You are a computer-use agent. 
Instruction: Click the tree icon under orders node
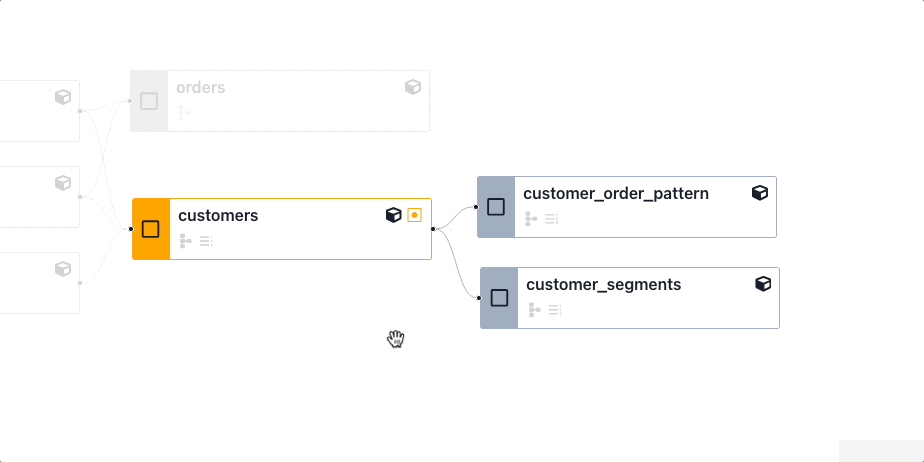pos(184,113)
